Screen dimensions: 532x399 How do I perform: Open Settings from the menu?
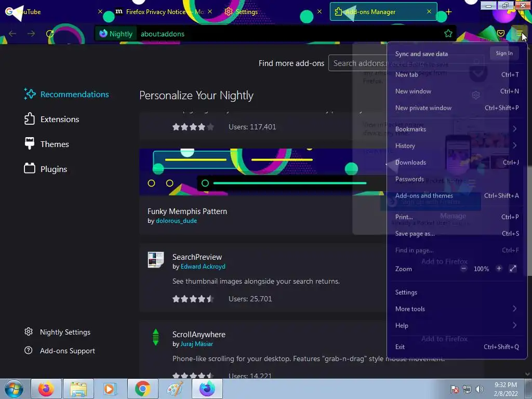pyautogui.click(x=457, y=292)
